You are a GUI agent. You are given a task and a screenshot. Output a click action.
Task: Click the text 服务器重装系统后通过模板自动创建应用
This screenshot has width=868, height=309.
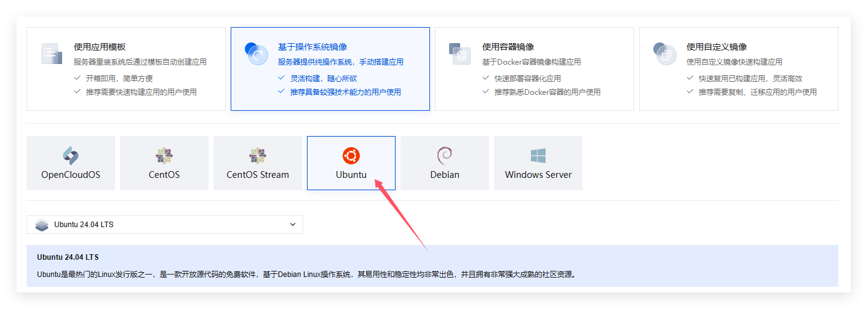tap(140, 62)
